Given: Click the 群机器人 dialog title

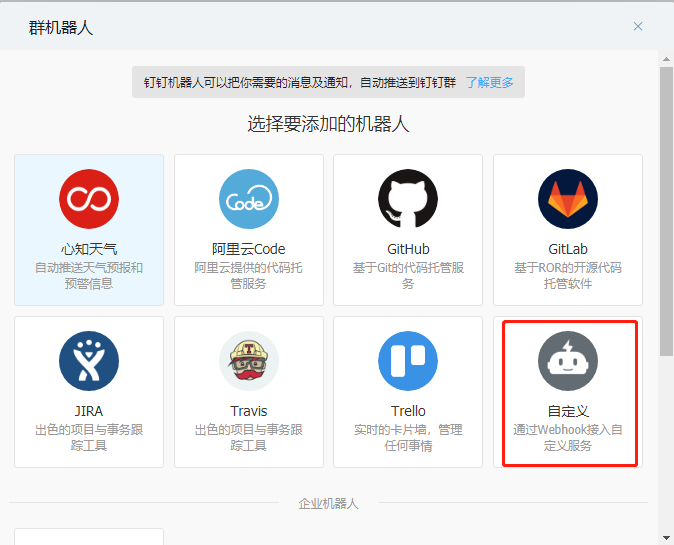Looking at the screenshot, I should click(61, 28).
